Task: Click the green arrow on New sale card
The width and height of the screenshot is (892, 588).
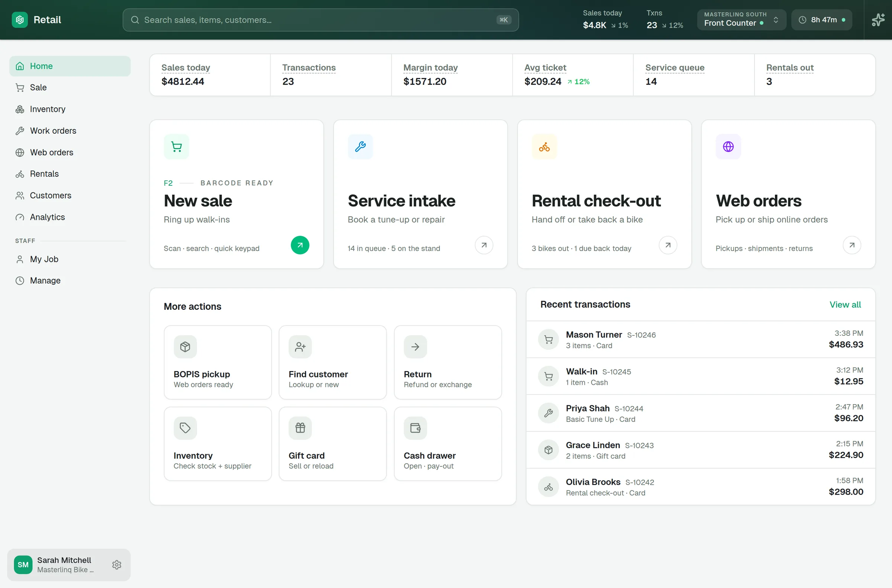Action: pos(300,245)
